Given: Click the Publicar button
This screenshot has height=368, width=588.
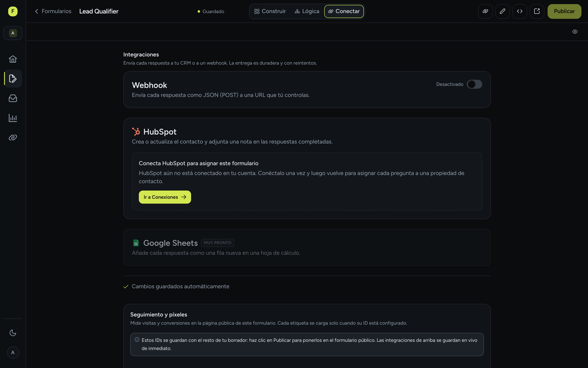Looking at the screenshot, I should (x=564, y=11).
